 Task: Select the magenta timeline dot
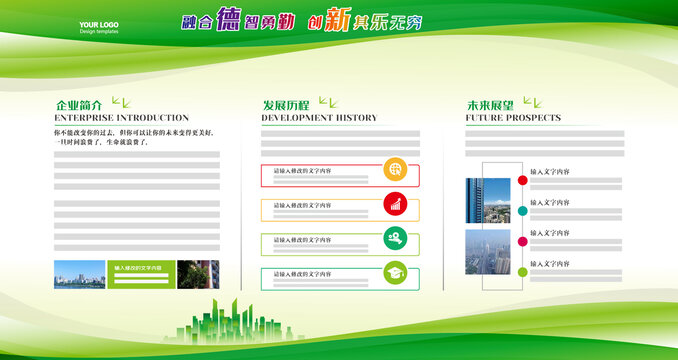pyautogui.click(x=523, y=242)
